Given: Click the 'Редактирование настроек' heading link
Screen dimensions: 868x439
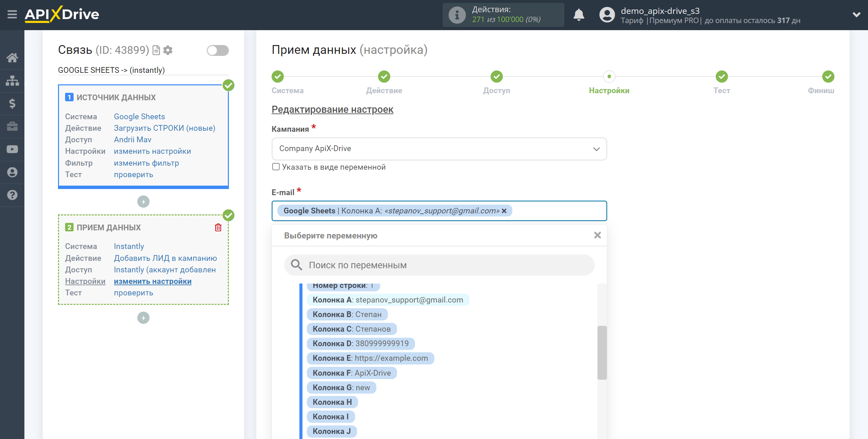Looking at the screenshot, I should pyautogui.click(x=332, y=109).
